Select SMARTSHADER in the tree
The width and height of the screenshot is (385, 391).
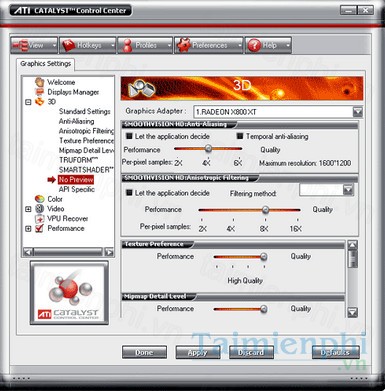coord(86,170)
